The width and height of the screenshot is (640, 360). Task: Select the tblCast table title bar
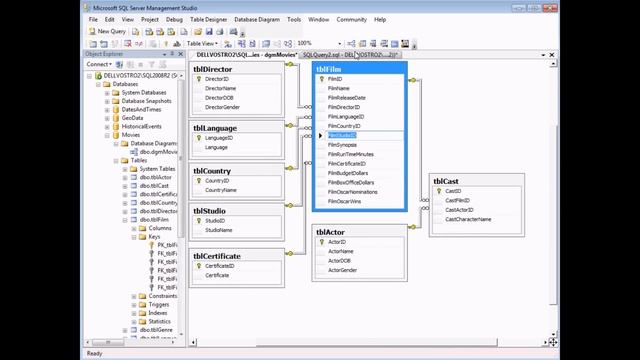tap(477, 181)
